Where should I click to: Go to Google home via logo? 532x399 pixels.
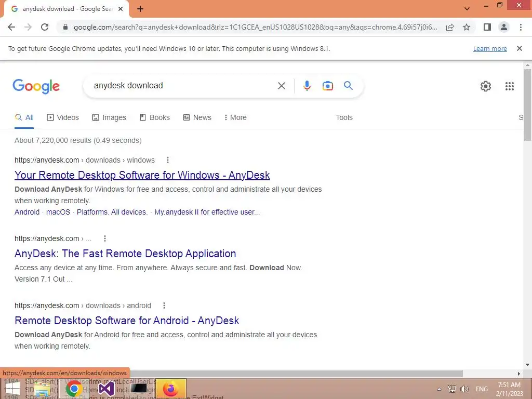click(x=36, y=86)
